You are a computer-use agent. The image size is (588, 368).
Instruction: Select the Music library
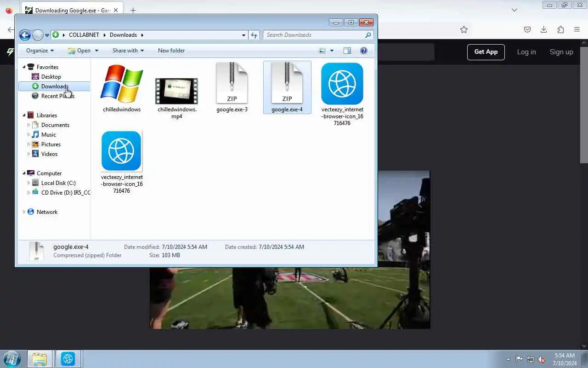(48, 135)
